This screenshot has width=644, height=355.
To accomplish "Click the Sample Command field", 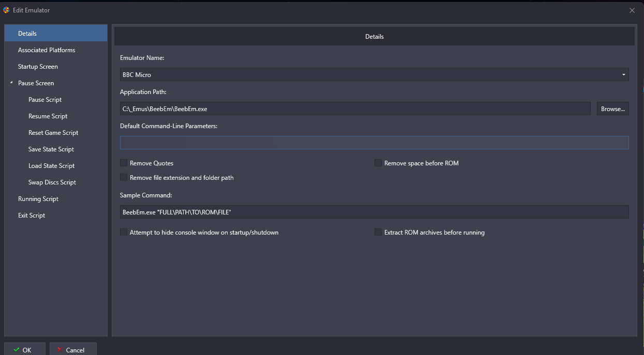I will tap(375, 212).
